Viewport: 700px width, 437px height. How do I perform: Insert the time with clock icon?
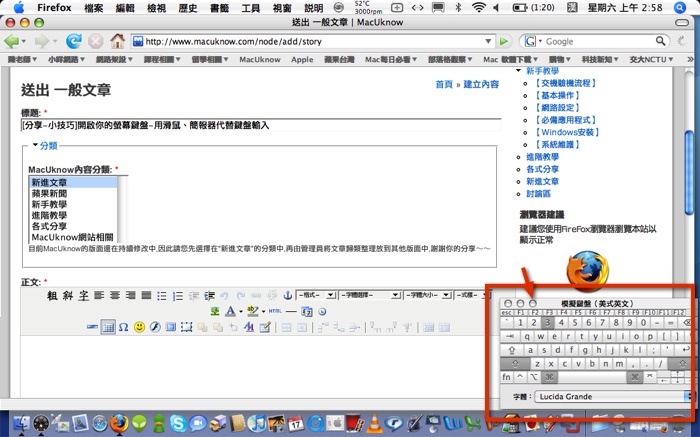tap(322, 312)
